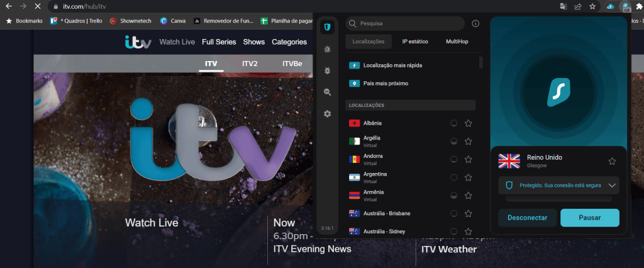
Task: Open the Alert feature in Surfshark sidebar
Action: [x=327, y=49]
